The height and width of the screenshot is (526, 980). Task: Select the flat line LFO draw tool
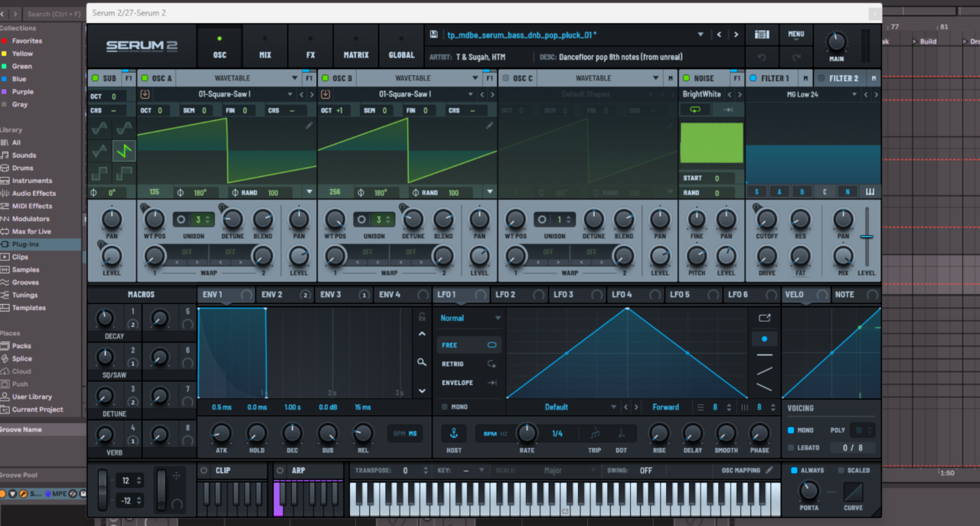pos(764,355)
